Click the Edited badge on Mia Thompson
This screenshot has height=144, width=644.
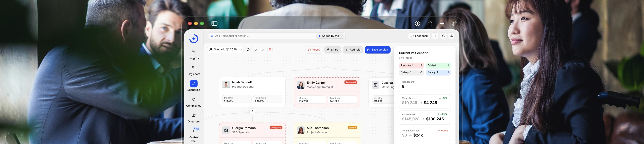352,128
